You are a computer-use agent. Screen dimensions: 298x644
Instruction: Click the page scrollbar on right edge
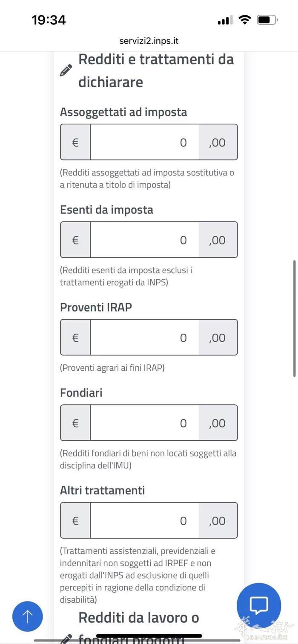point(294,318)
